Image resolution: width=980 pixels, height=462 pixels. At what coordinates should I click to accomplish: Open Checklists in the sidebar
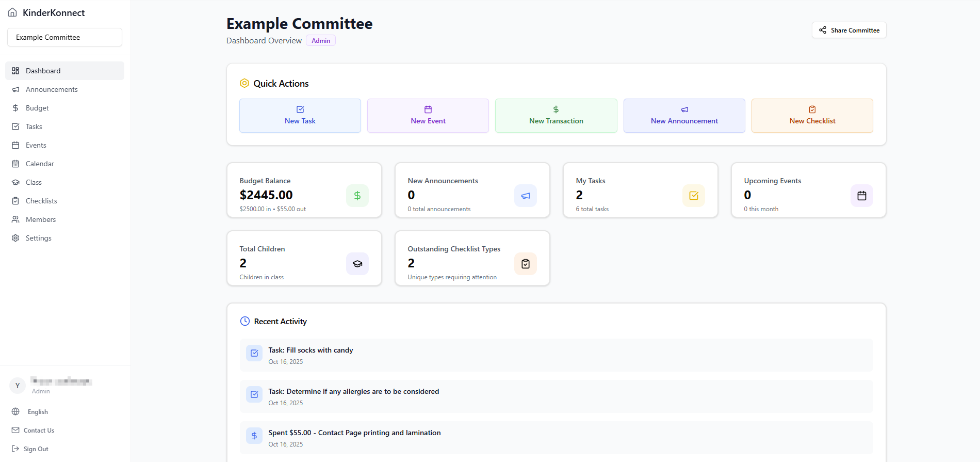(x=64, y=201)
